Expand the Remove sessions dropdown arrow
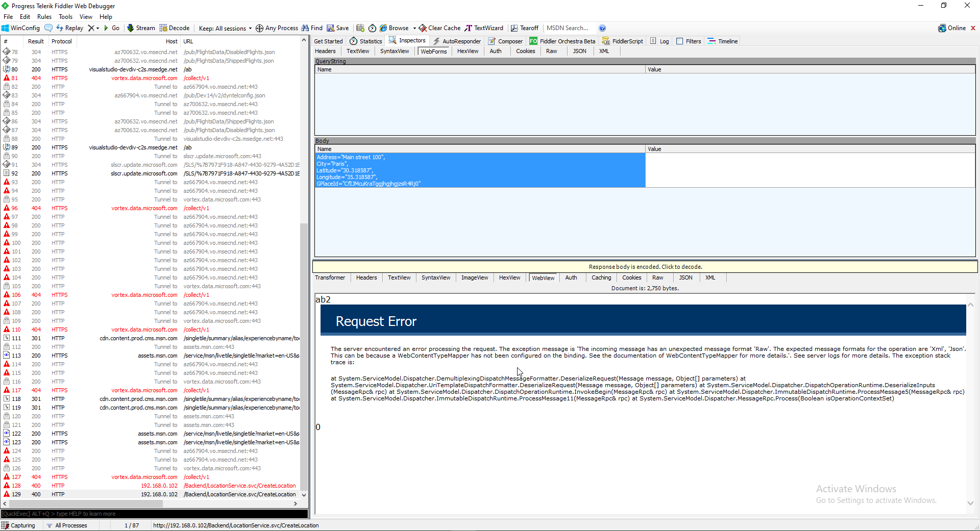This screenshot has height=531, width=980. pos(97,29)
